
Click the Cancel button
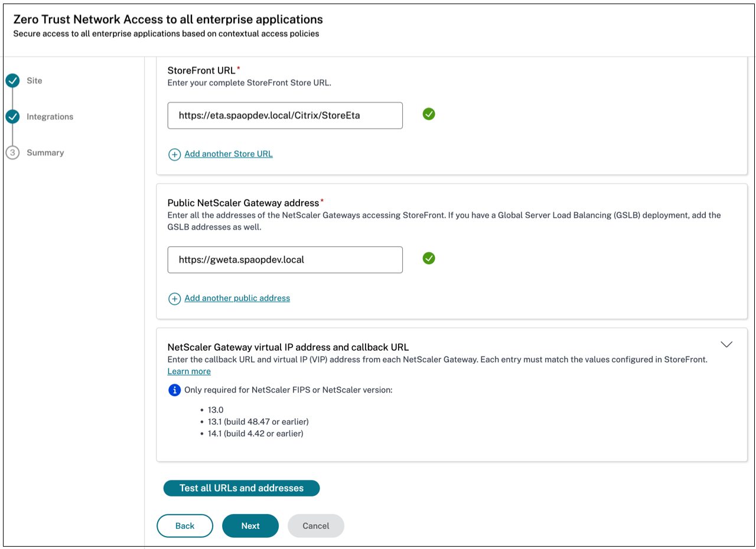point(316,526)
